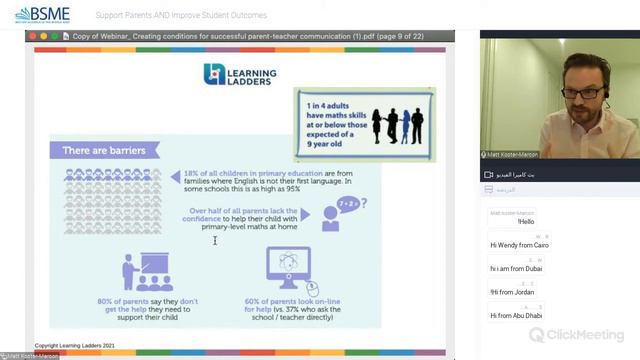Viewport: 640px width, 360px height.
Task: Click the teacher with whiteboard icon
Action: click(x=147, y=271)
